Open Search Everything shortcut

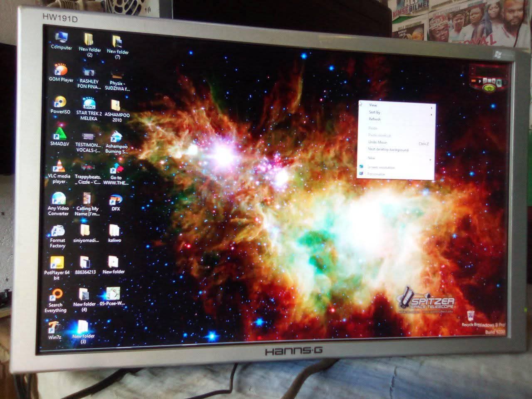[x=55, y=301]
